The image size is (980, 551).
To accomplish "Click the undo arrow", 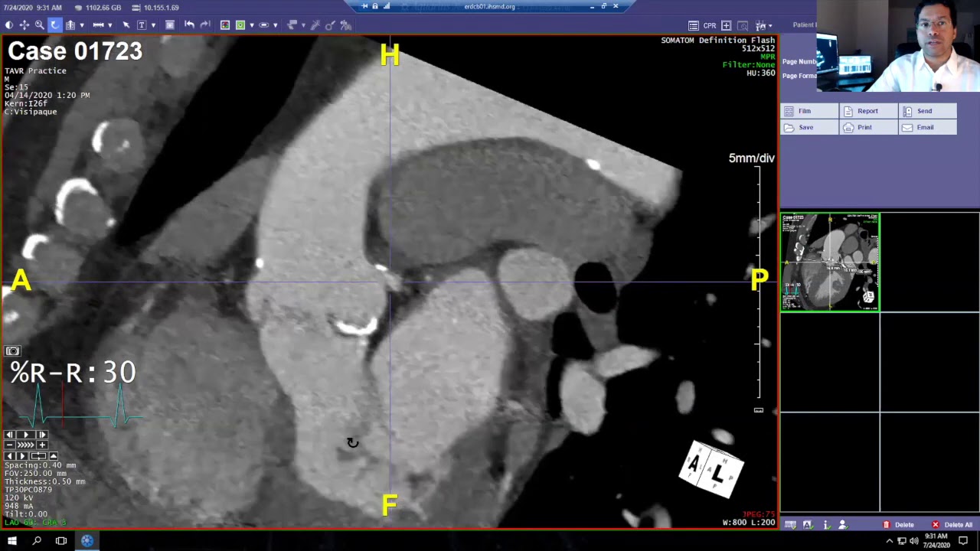I will click(189, 25).
